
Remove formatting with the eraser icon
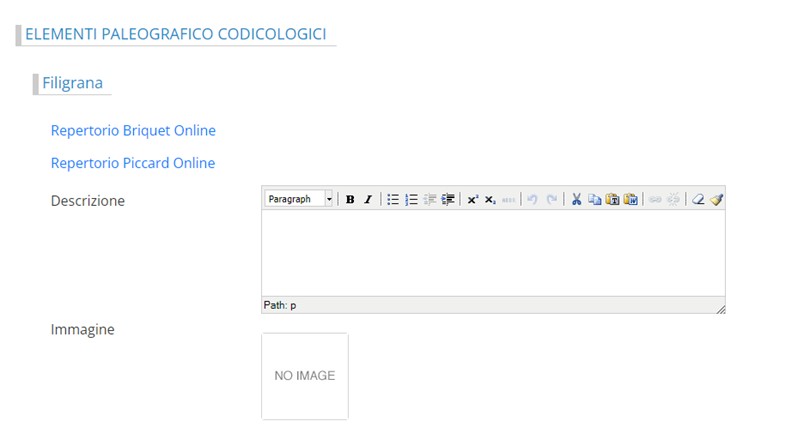(699, 200)
